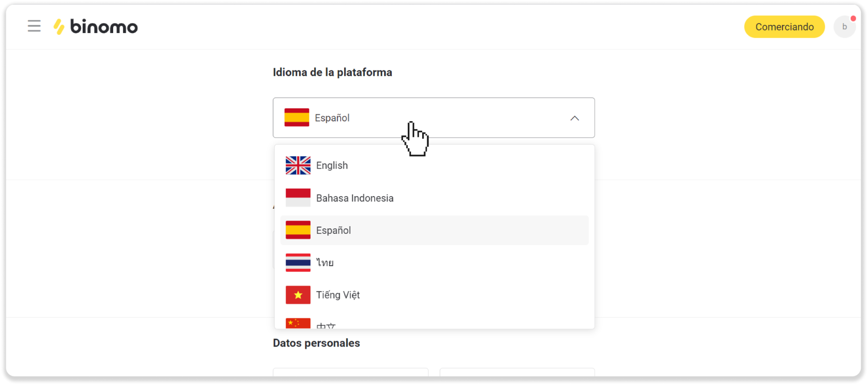Click the British flag icon
The height and width of the screenshot is (385, 868).
pos(298,166)
